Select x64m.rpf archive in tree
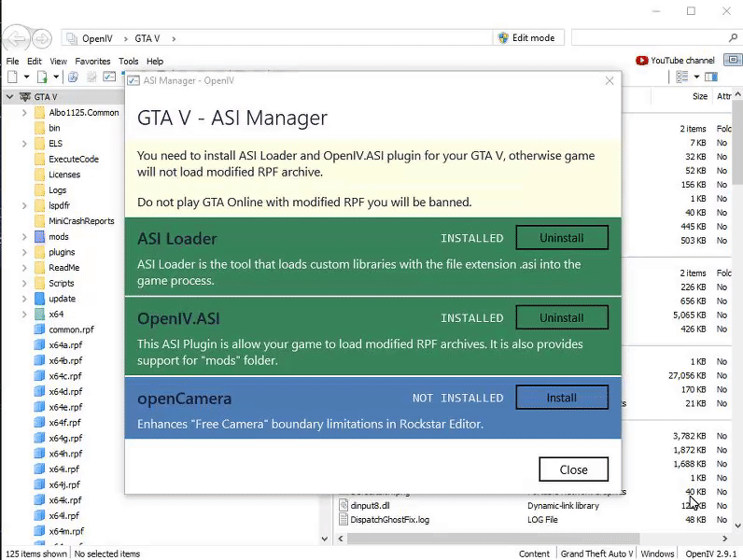 click(x=66, y=532)
